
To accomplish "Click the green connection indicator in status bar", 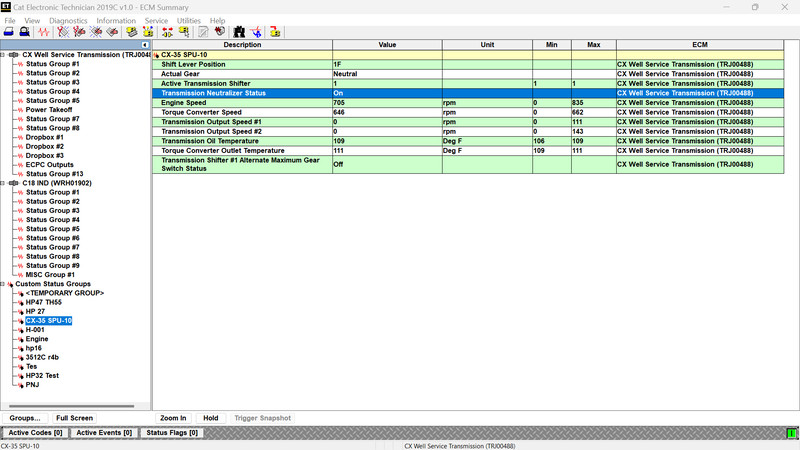I will coord(791,433).
